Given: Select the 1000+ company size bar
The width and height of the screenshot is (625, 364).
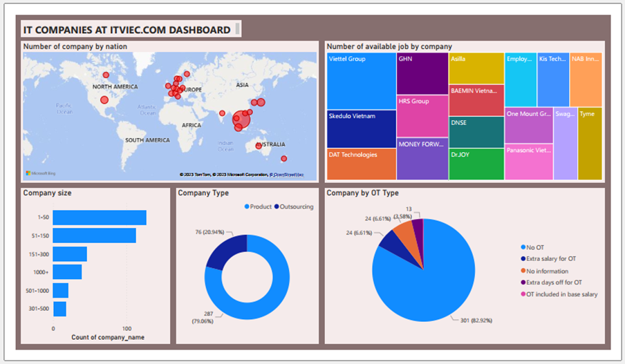Looking at the screenshot, I should coord(67,272).
